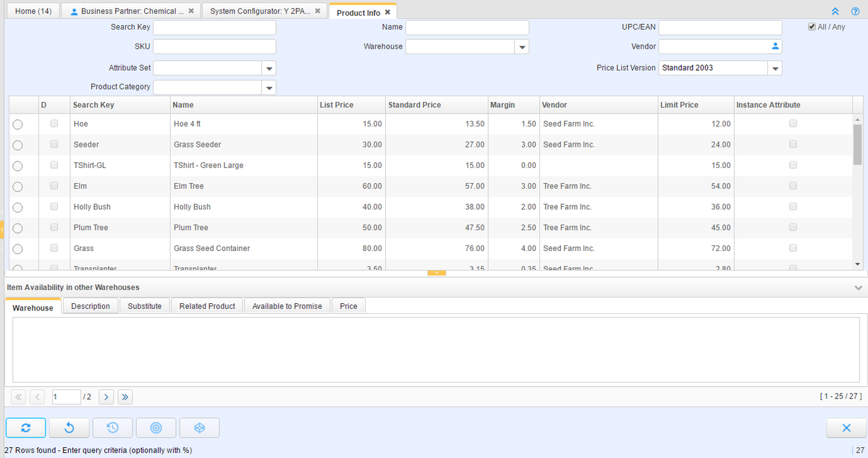
Task: Go to the last page of results
Action: tap(125, 396)
